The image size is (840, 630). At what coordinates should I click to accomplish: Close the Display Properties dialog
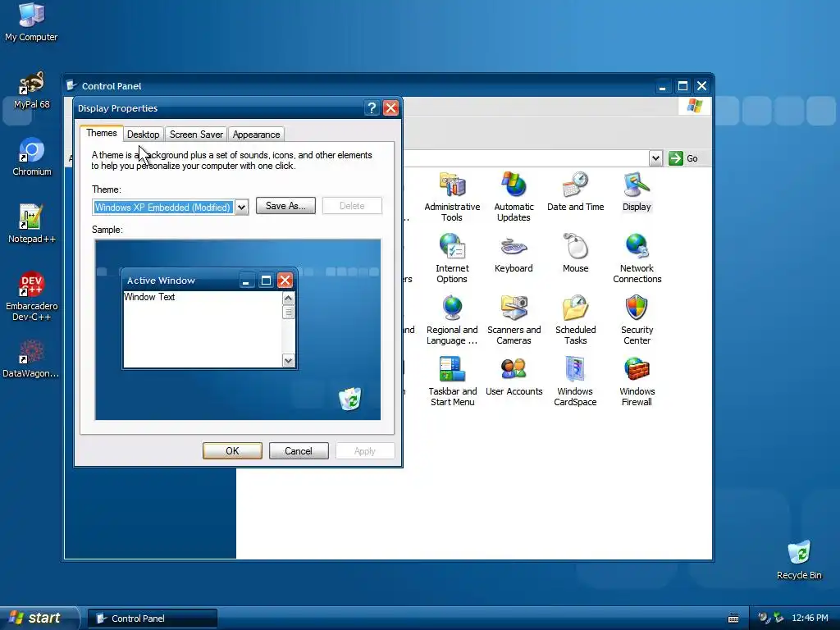point(391,108)
